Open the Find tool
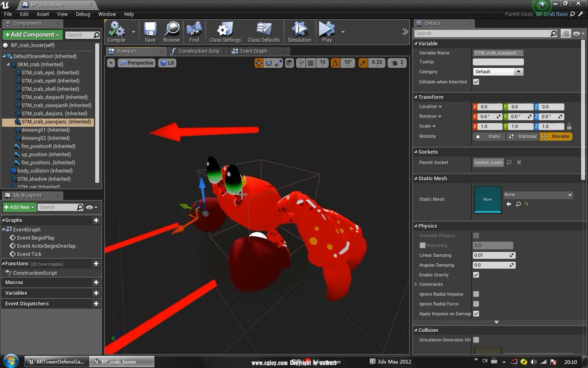588x368 pixels. [x=194, y=32]
